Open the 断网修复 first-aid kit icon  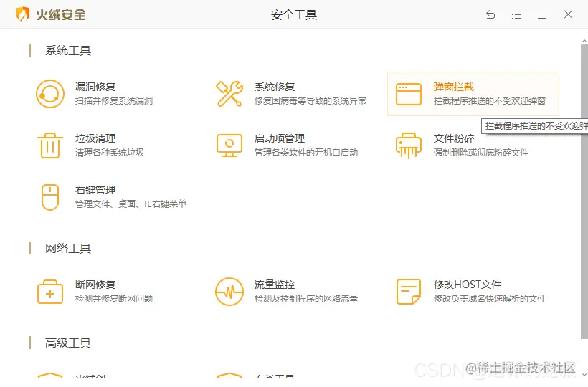point(50,292)
